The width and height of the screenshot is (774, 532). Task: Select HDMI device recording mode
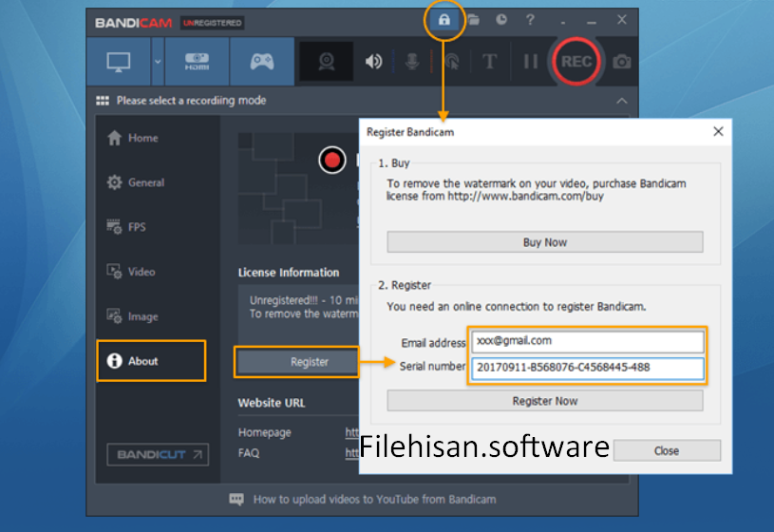click(x=197, y=62)
